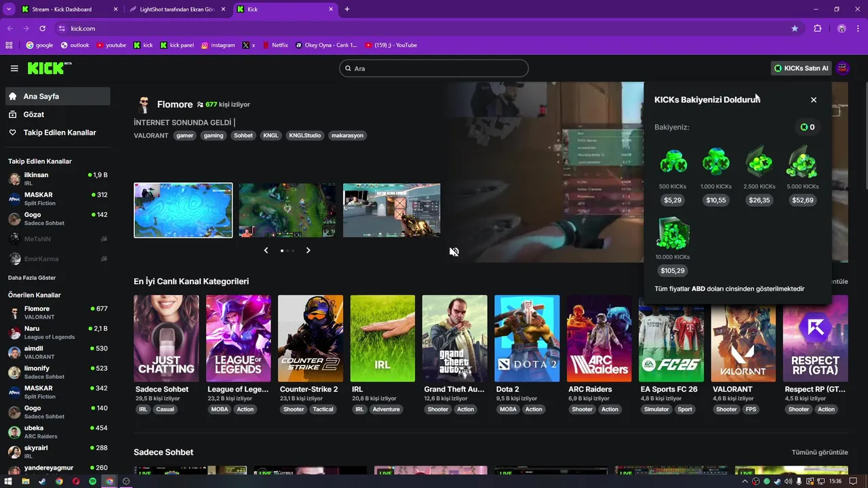Select the 1.000 KICKs gem icon
The height and width of the screenshot is (488, 868).
(715, 163)
